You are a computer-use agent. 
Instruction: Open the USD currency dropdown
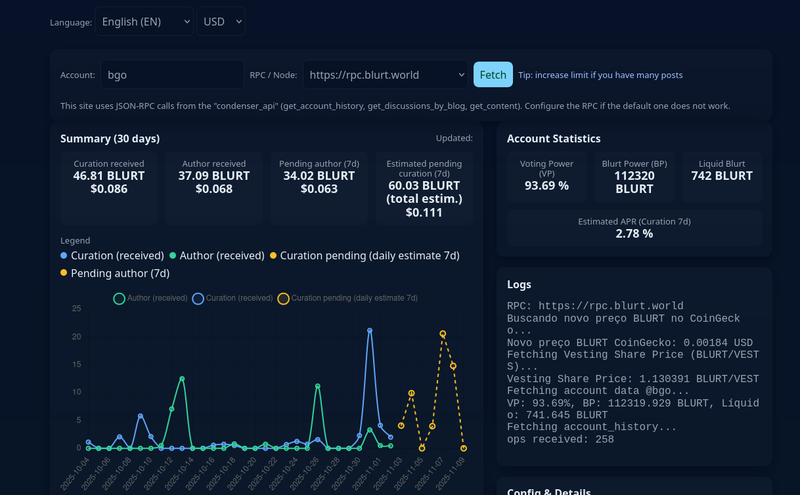click(x=221, y=22)
